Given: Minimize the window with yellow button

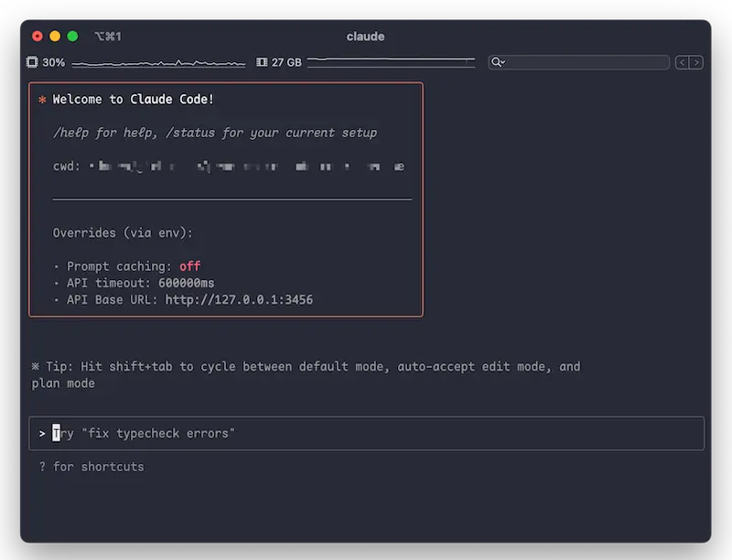Looking at the screenshot, I should click(x=55, y=37).
